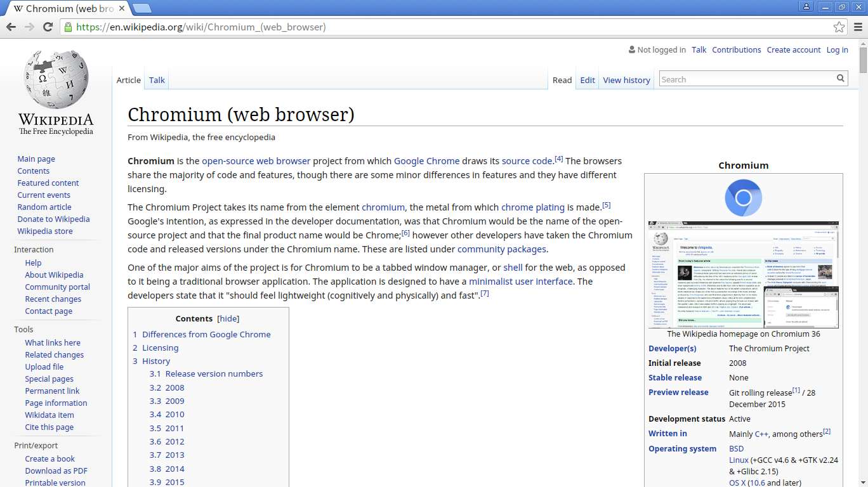The width and height of the screenshot is (868, 487).
Task: Open Create a book link
Action: tap(49, 459)
